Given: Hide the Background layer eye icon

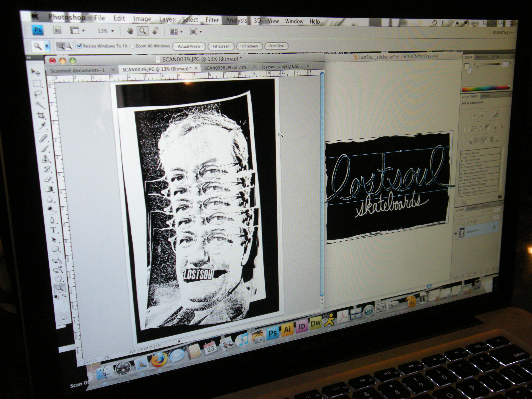Looking at the screenshot, I should [456, 233].
